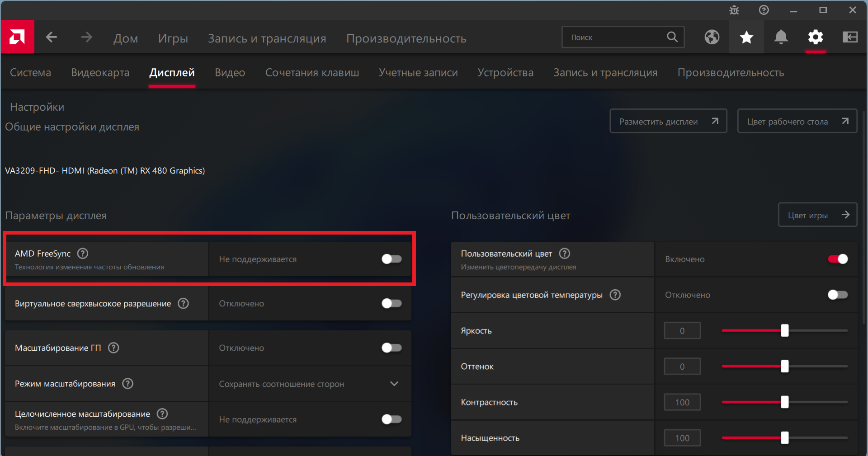Click the Цвет рабочего стола button
Image resolution: width=868 pixels, height=456 pixels.
(x=797, y=121)
